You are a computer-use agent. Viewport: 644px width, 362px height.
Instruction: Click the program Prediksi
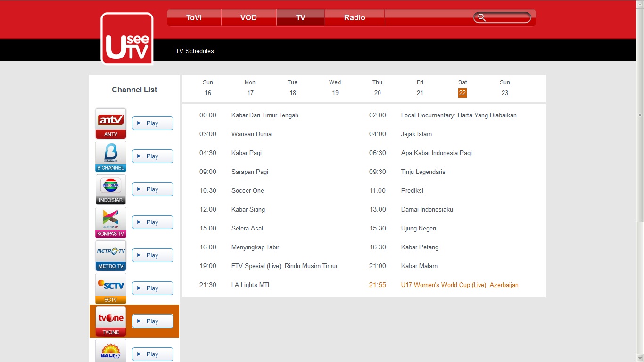click(x=412, y=190)
